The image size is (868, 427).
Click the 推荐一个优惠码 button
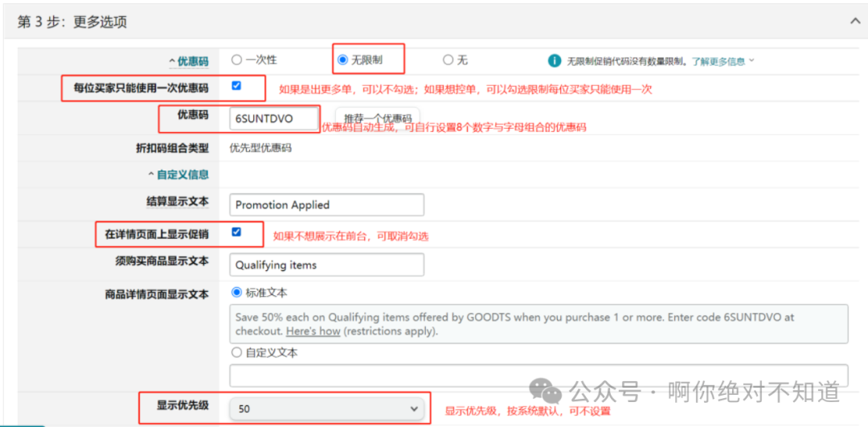click(x=377, y=119)
